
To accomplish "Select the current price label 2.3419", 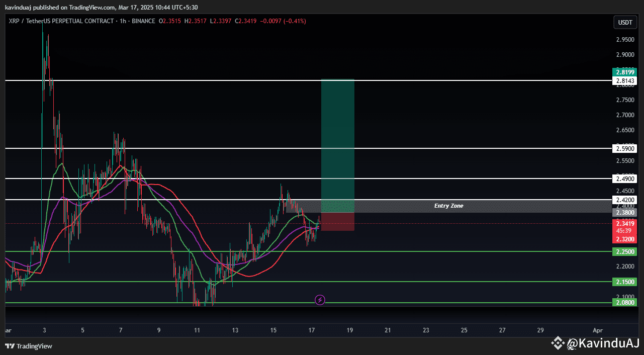I will 624,224.
